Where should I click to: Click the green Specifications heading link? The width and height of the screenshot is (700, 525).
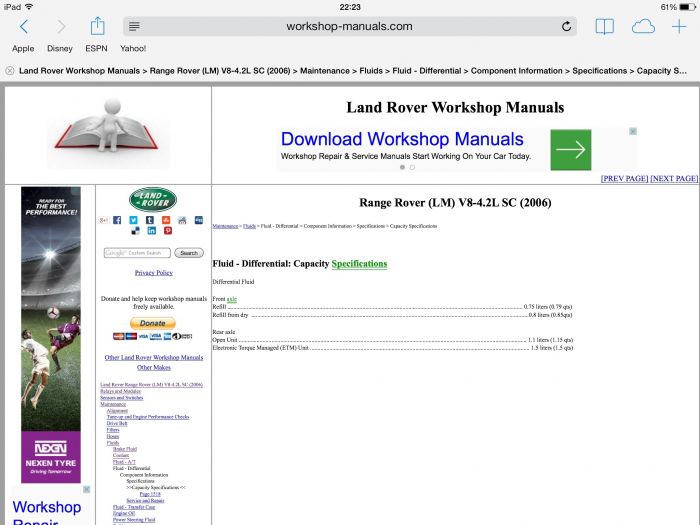[359, 264]
